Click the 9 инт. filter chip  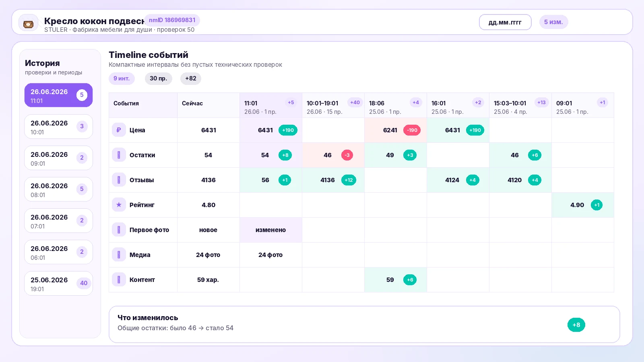tap(122, 78)
